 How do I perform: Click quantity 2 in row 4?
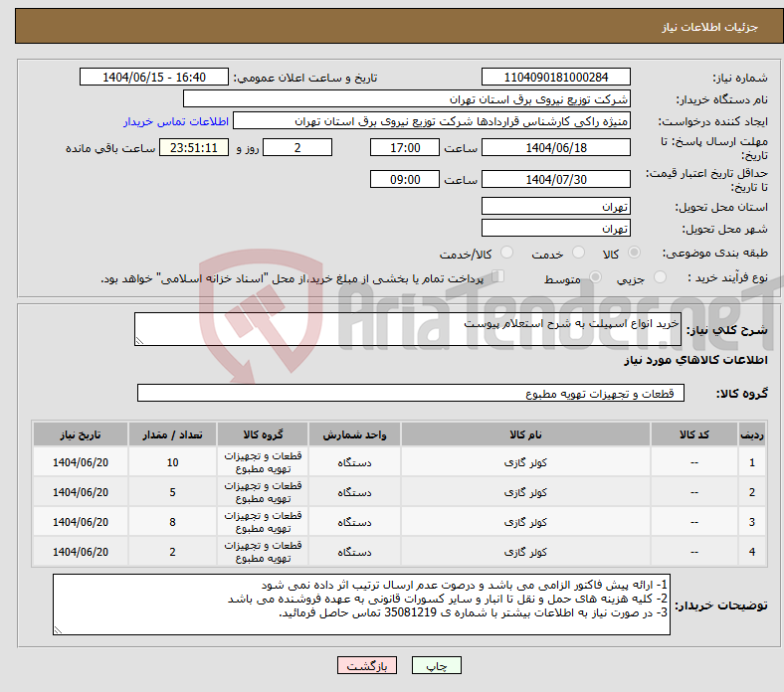click(172, 552)
